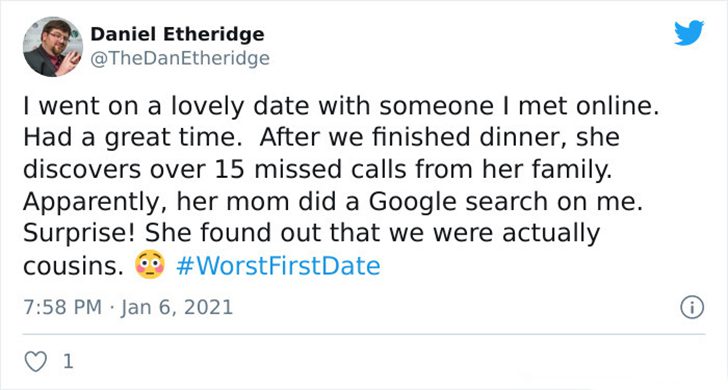Open the Daniel Etheridge display name

[x=177, y=34]
